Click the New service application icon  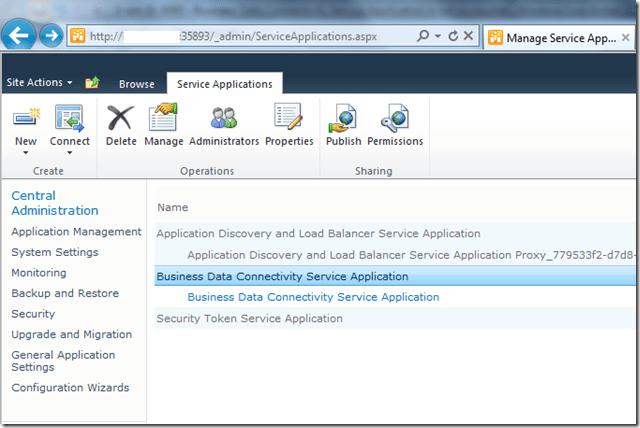click(x=26, y=120)
